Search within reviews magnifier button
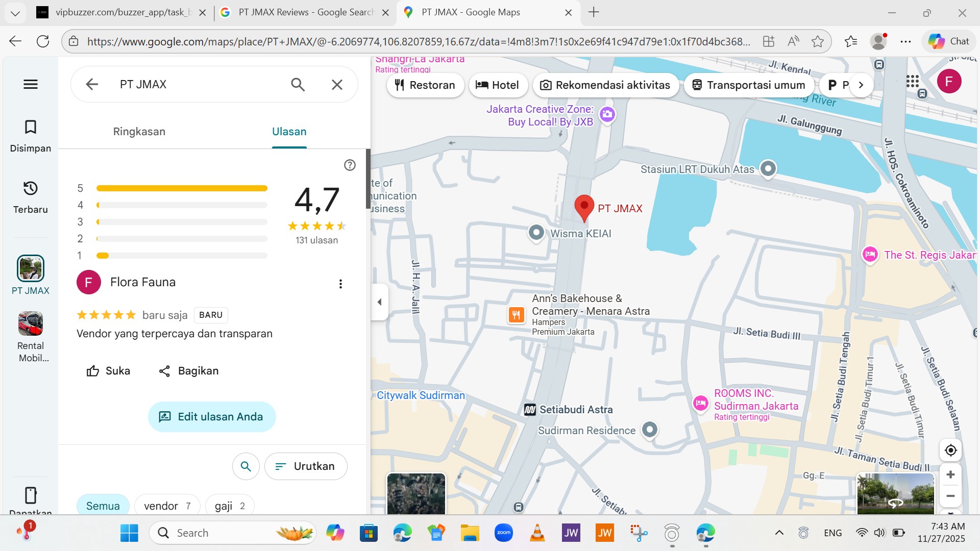The height and width of the screenshot is (551, 980). click(x=246, y=466)
